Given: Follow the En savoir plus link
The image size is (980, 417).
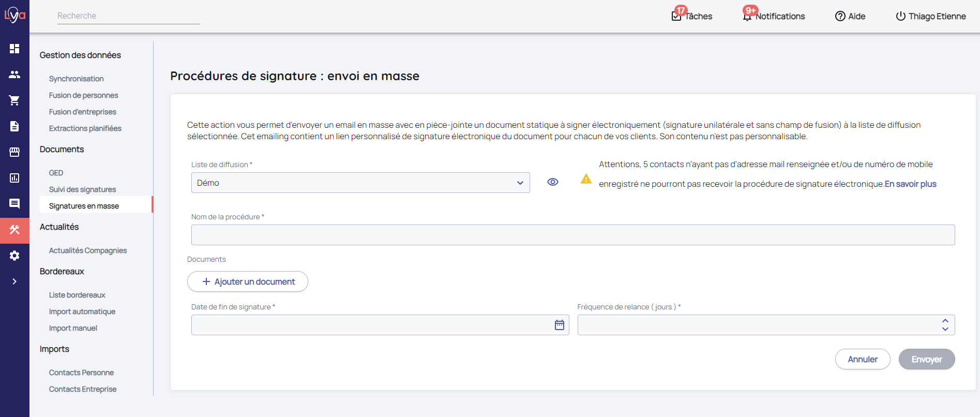Looking at the screenshot, I should [x=910, y=184].
